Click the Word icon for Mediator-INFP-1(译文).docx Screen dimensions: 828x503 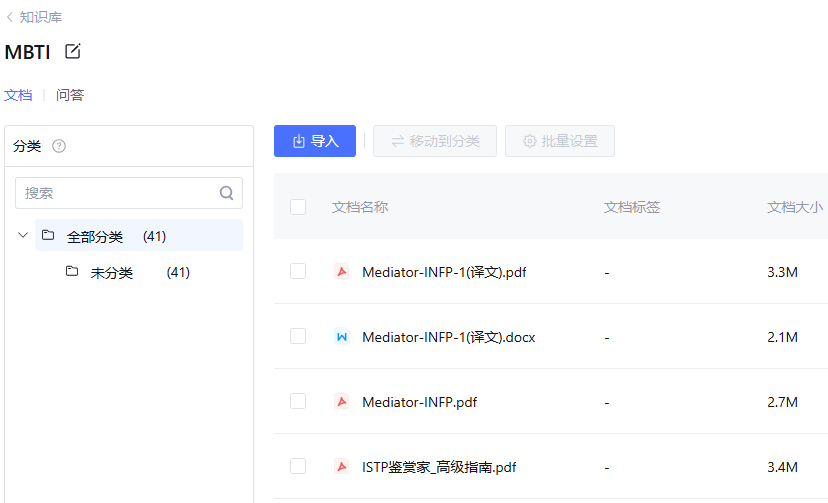click(x=341, y=337)
